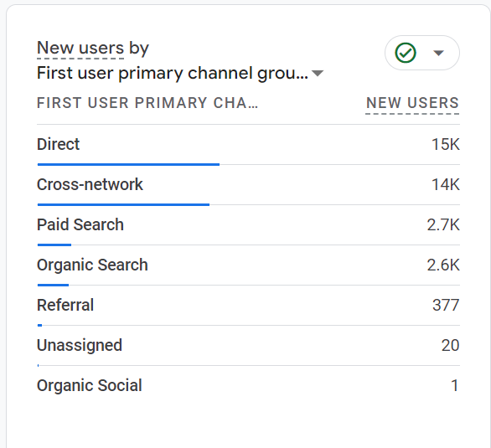The height and width of the screenshot is (448, 491).
Task: Click the blue bar under Cross-network
Action: (123, 204)
